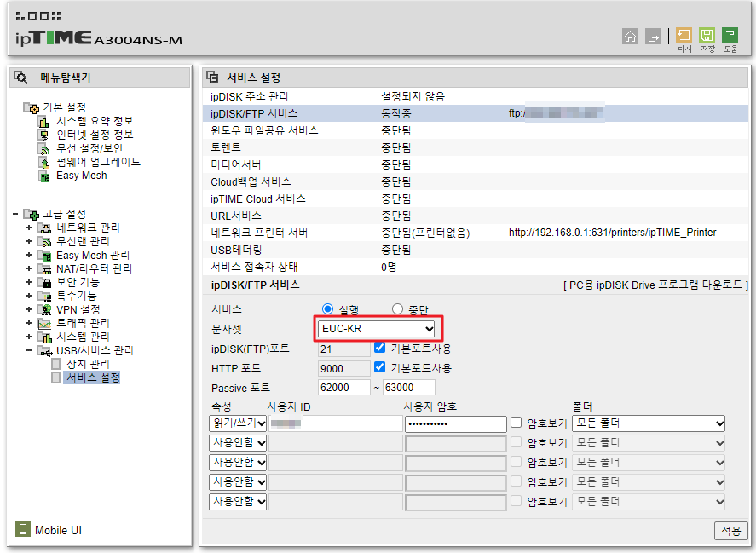Open the enabled 모든 폴더 folder dropdown
This screenshot has width=756, height=553.
pos(649,423)
